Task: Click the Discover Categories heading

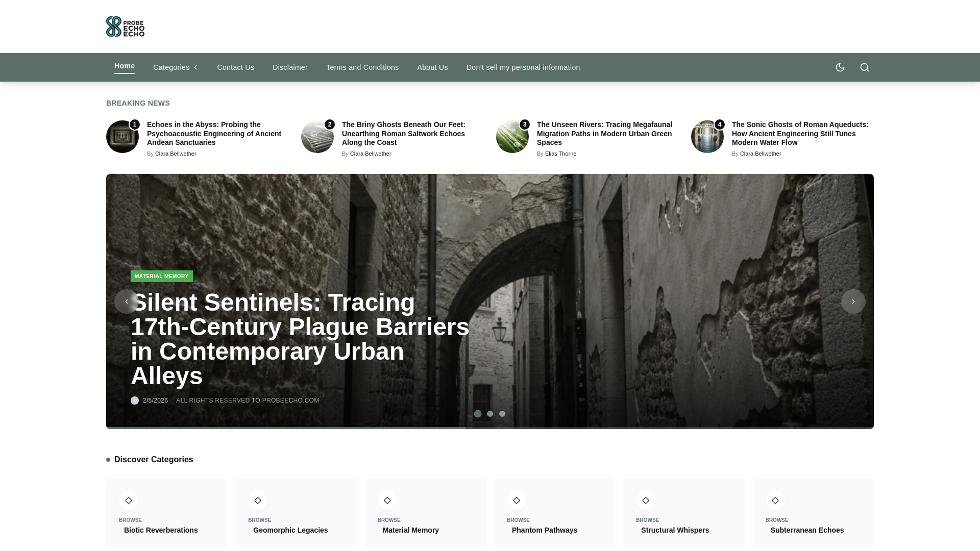Action: (x=154, y=460)
